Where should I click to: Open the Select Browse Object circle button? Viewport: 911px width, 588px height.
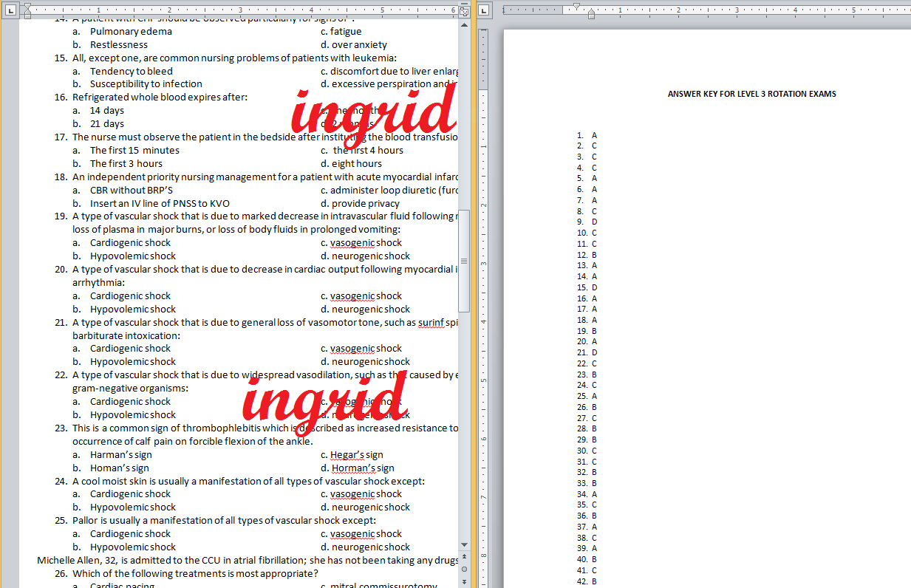point(464,570)
